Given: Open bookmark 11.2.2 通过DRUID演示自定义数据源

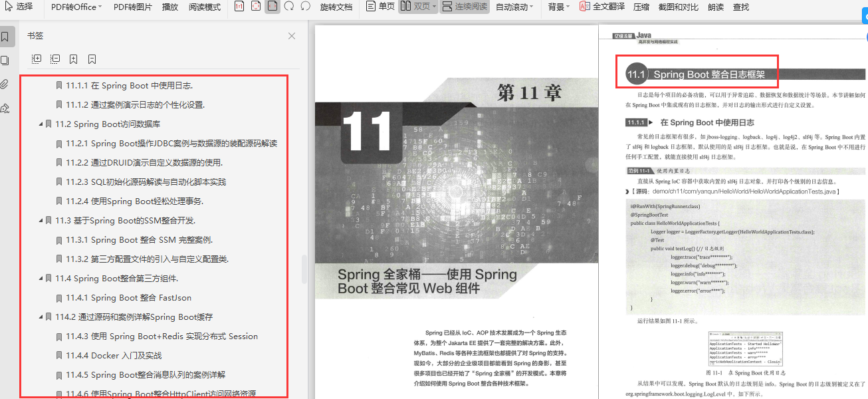Looking at the screenshot, I should [144, 163].
